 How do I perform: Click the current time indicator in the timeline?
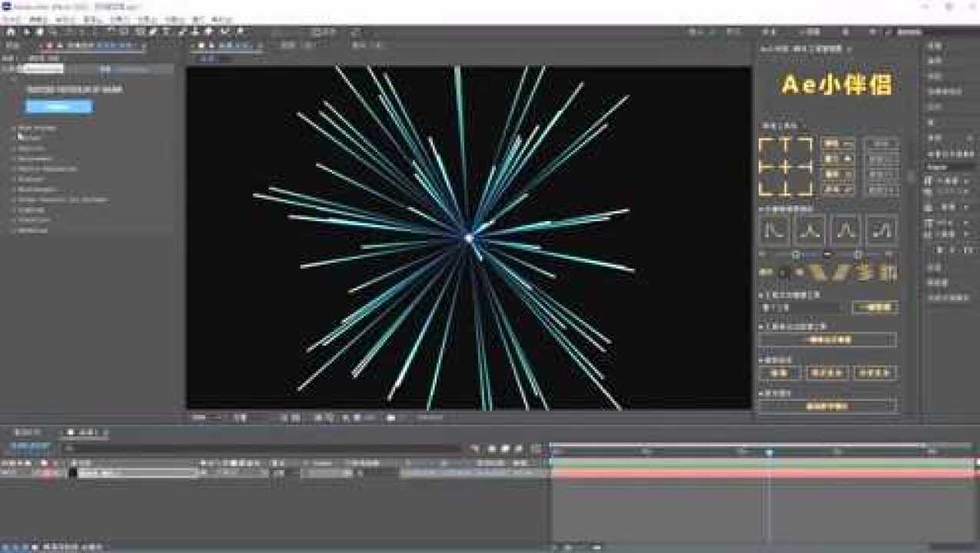(769, 452)
